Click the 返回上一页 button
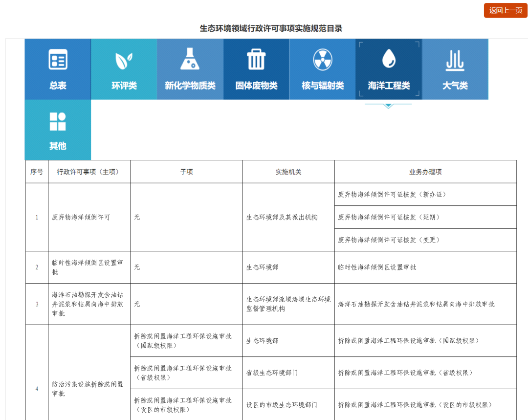 pyautogui.click(x=506, y=10)
